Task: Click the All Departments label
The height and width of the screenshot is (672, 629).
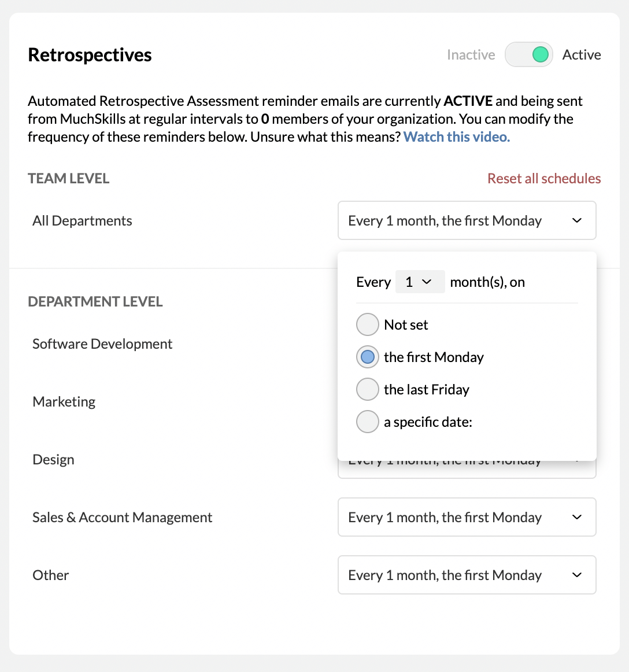Action: pyautogui.click(x=82, y=221)
